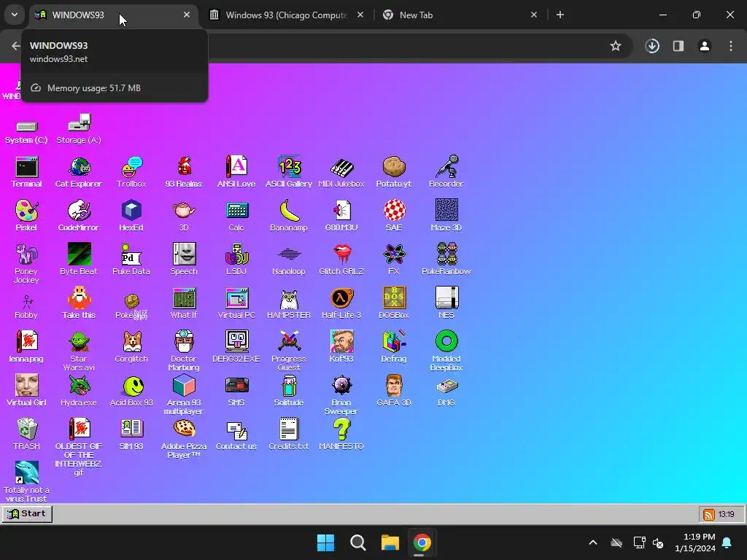The image size is (747, 560).
Task: Show hidden system tray icons chevron
Action: (592, 542)
